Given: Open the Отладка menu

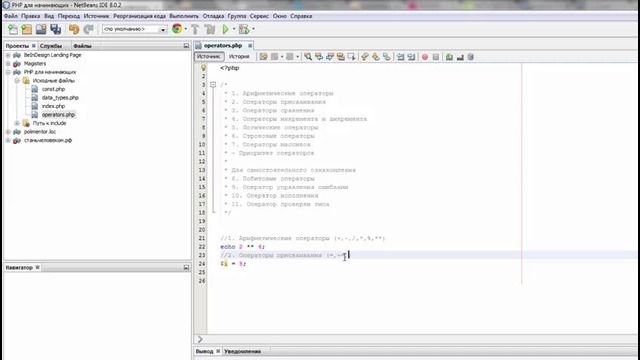Looking at the screenshot, I should coord(213,16).
